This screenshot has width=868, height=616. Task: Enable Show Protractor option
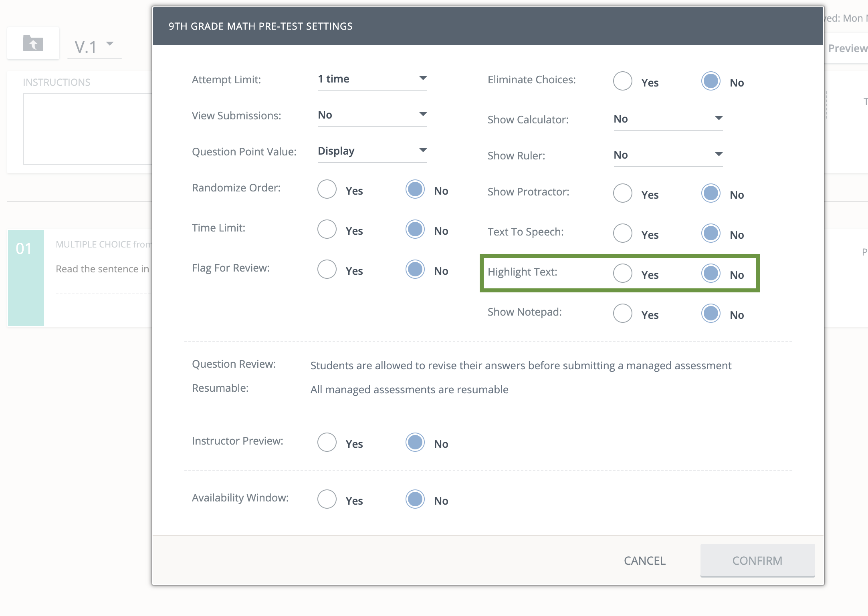coord(622,193)
